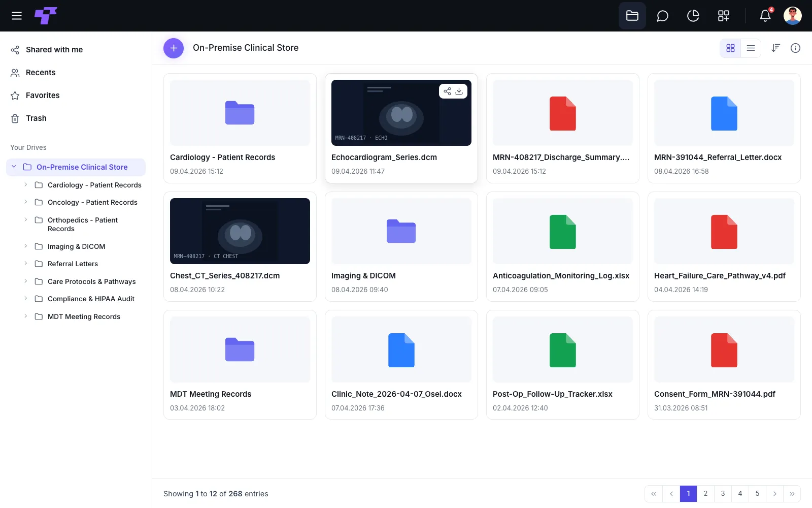The height and width of the screenshot is (508, 812).
Task: Open the analytics pie chart icon
Action: point(693,16)
